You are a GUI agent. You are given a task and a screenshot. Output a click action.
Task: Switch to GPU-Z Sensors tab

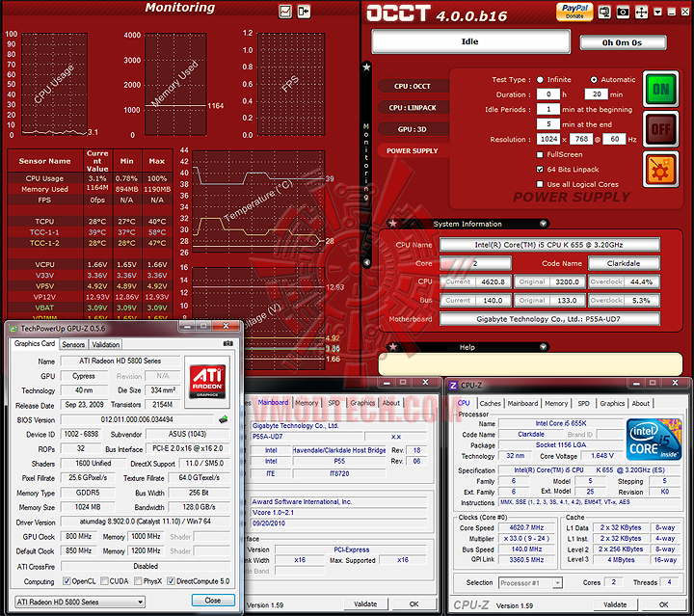click(x=73, y=344)
